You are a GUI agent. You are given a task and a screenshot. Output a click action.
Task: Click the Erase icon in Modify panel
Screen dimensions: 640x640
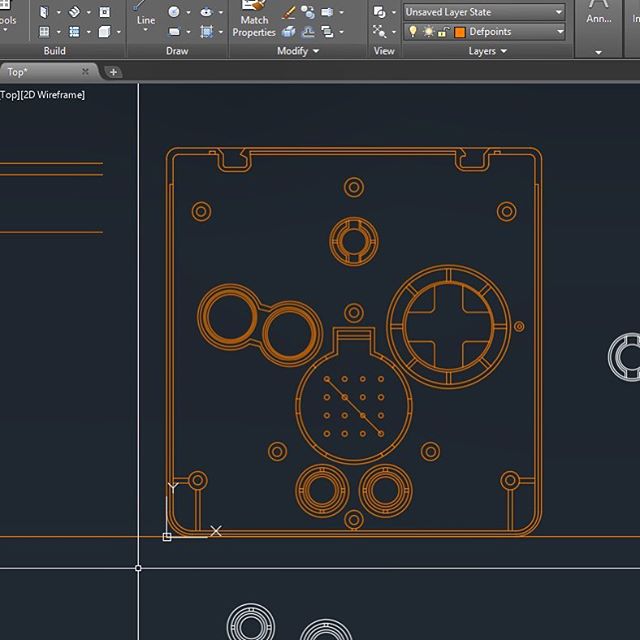[289, 13]
